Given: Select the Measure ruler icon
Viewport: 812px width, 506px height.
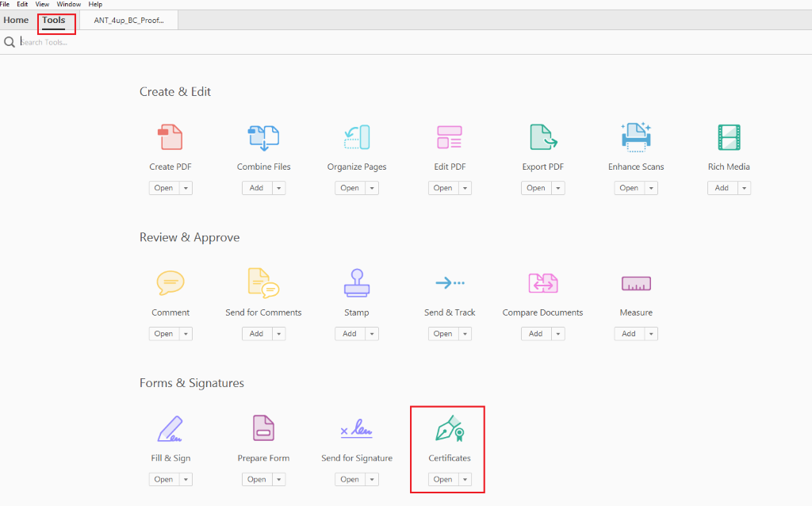Looking at the screenshot, I should pos(636,283).
